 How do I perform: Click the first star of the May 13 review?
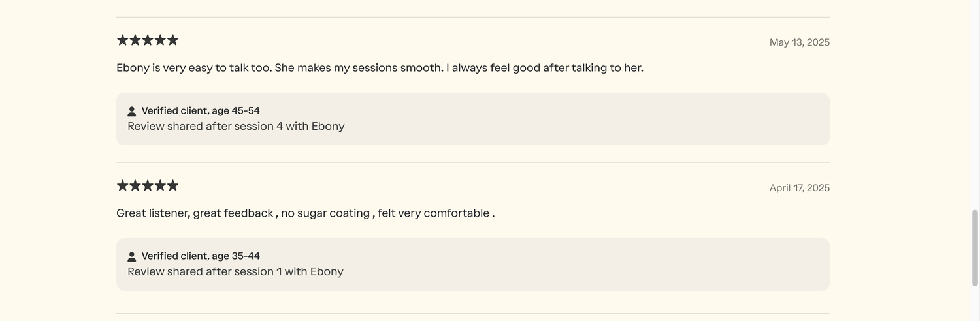click(x=123, y=40)
